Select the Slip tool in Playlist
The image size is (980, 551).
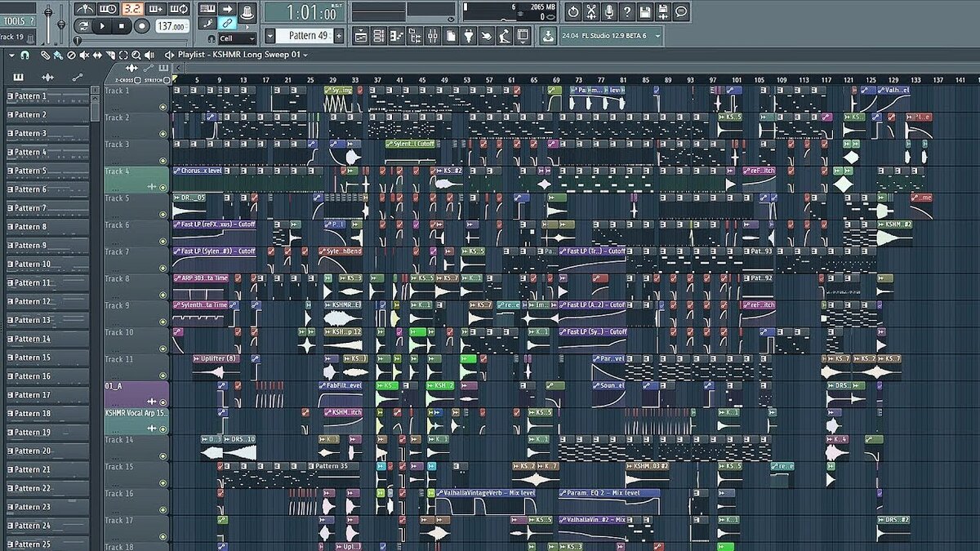point(97,55)
